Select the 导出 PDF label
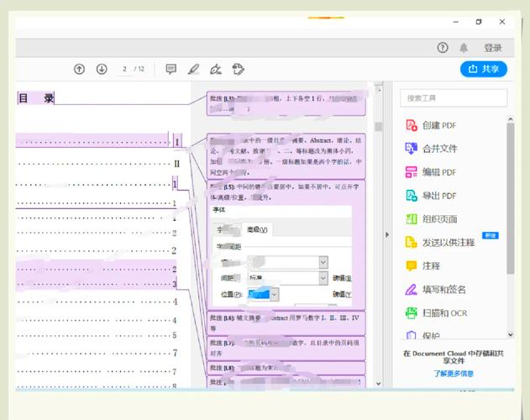This screenshot has width=530, height=420. (x=439, y=196)
